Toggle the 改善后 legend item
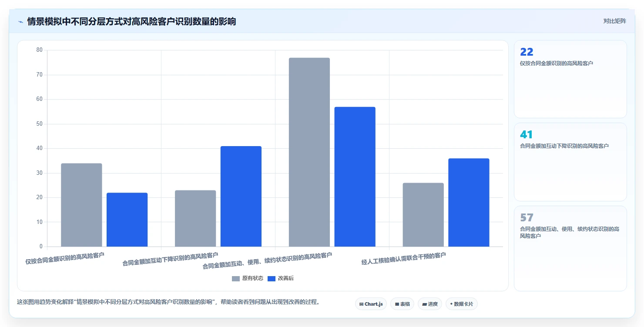This screenshot has height=327, width=644. click(x=281, y=278)
